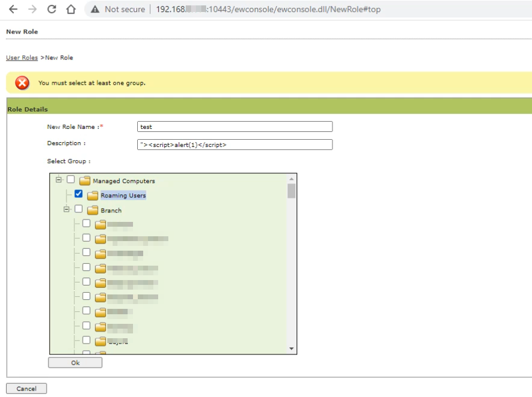
Task: Click the group list scrollbar thumb
Action: pos(291,191)
